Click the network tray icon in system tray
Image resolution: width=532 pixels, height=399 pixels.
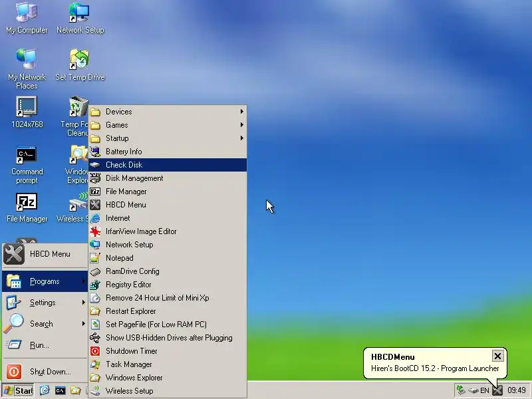(460, 390)
